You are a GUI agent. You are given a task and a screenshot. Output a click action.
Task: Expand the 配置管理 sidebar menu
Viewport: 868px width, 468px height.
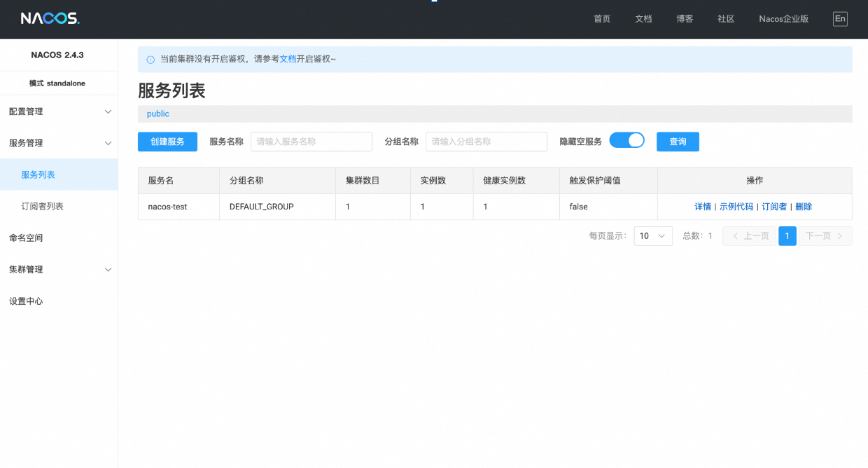(x=59, y=111)
